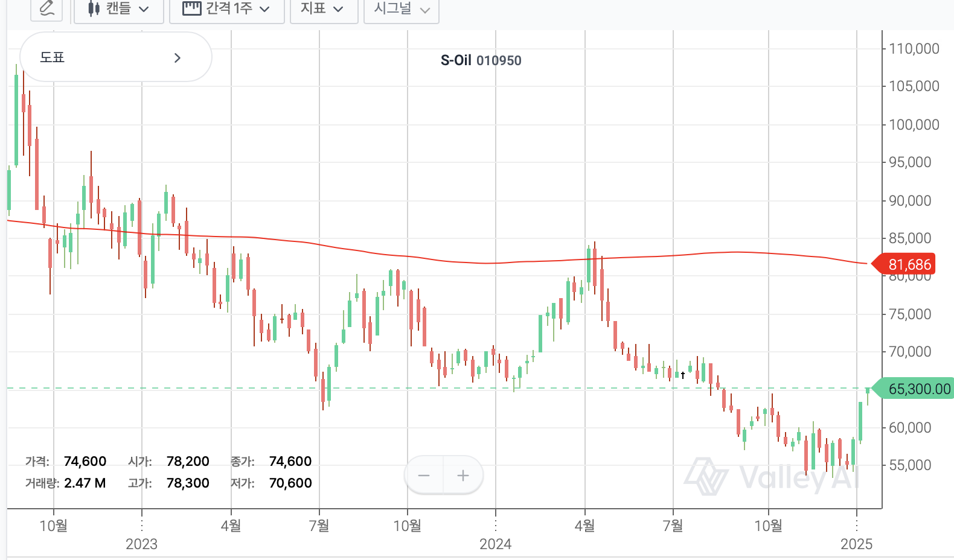Open the 간격 1주 interval dropdown
The image size is (954, 560).
coord(227,8)
